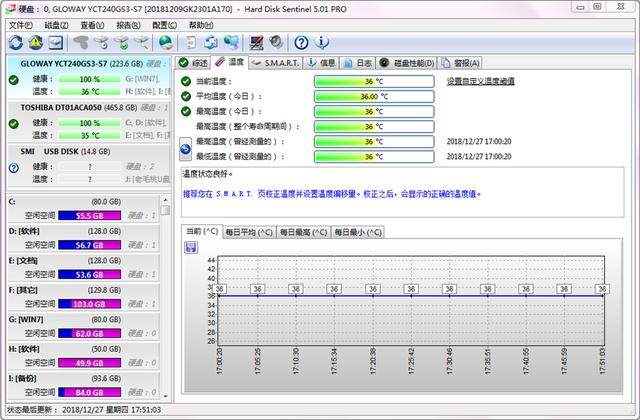Click the green check icon beside 当前温度

185,81
